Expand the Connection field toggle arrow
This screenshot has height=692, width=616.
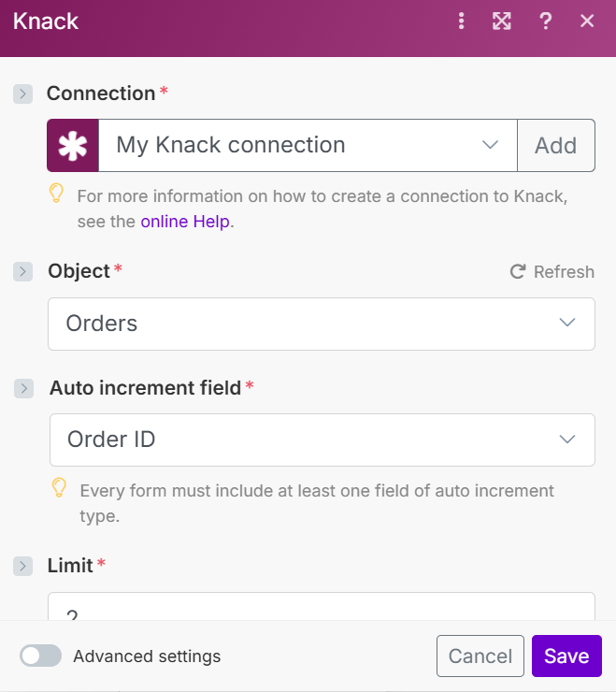pyautogui.click(x=23, y=94)
